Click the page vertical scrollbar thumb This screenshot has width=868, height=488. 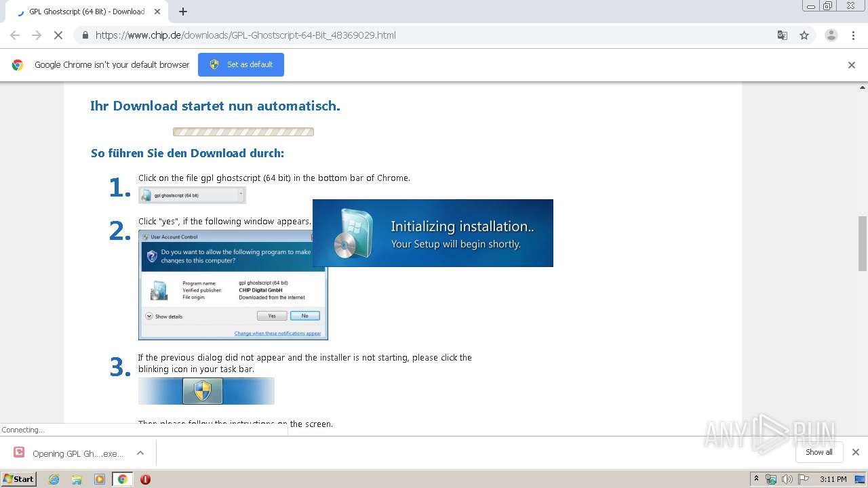click(x=863, y=243)
